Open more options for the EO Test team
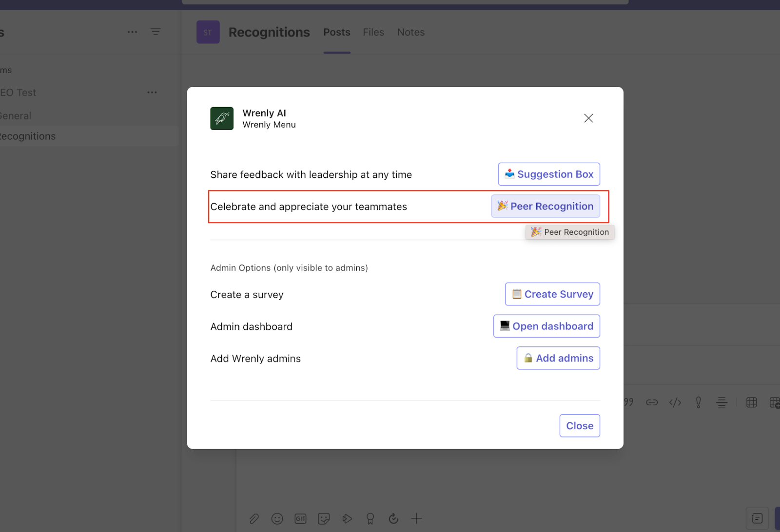 pos(152,93)
